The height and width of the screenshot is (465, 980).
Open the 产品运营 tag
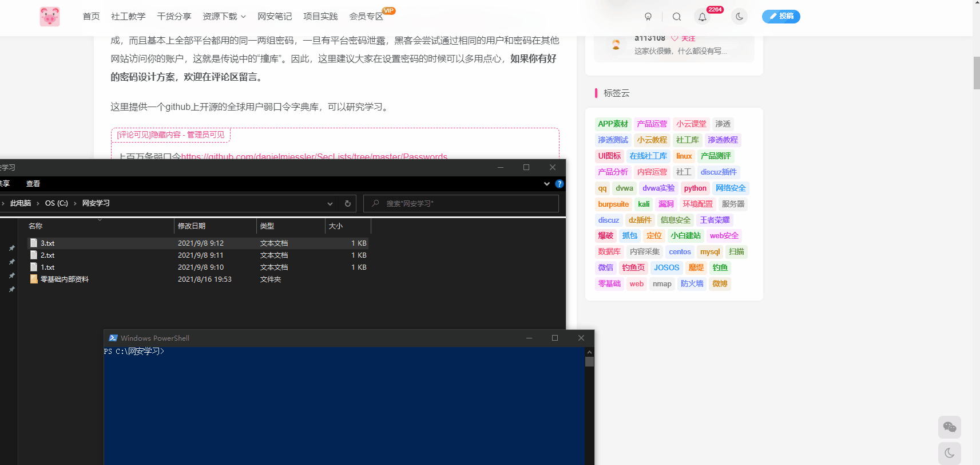point(652,124)
